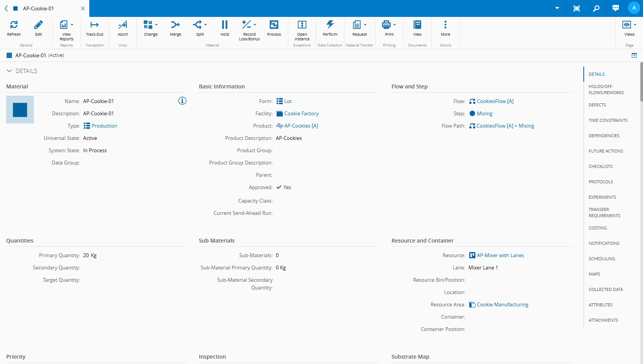This screenshot has height=364, width=643.
Task: Click the material info icon
Action: pyautogui.click(x=182, y=101)
